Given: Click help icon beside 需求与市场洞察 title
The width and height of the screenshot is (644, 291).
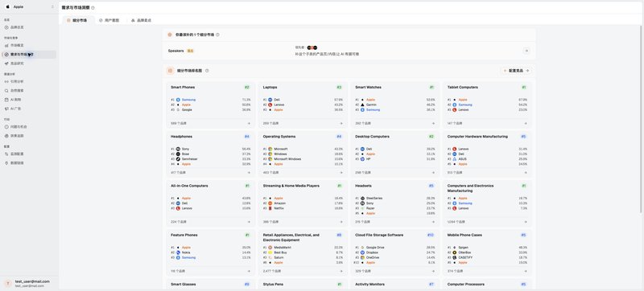Looking at the screenshot, I should [x=93, y=8].
